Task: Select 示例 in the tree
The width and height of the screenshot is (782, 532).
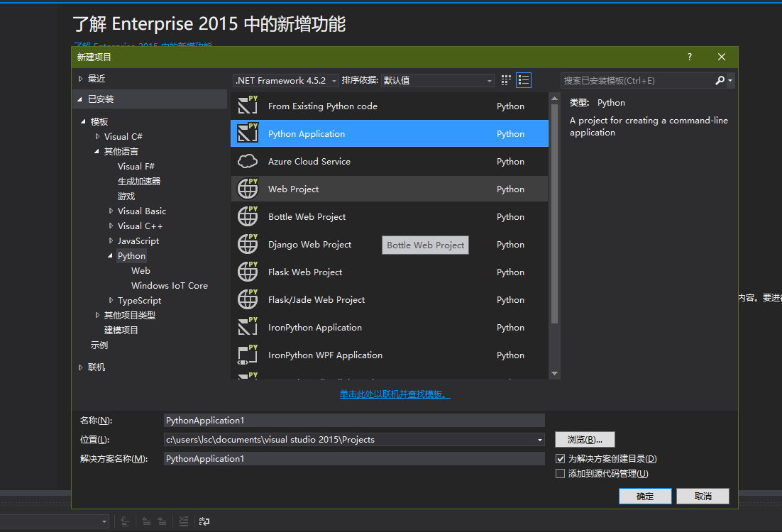Action: (x=99, y=345)
